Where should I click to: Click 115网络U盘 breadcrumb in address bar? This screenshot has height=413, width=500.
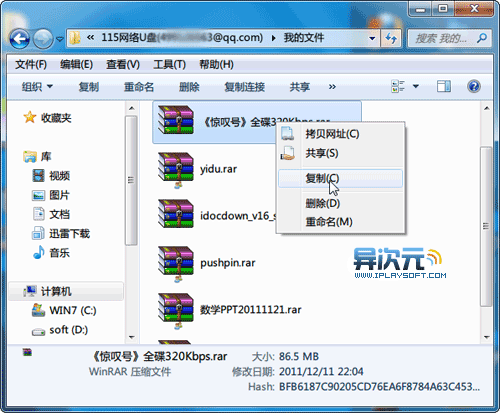pyautogui.click(x=182, y=38)
